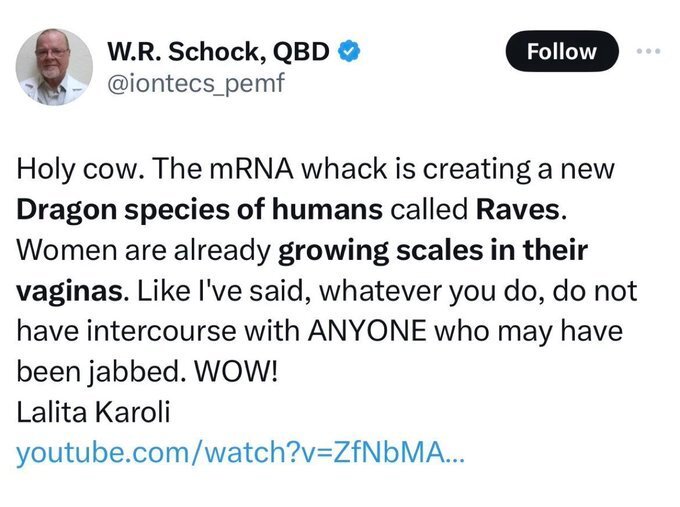This screenshot has height=507, width=680.
Task: Click the opening words "Holy cow."
Action: 82,170
